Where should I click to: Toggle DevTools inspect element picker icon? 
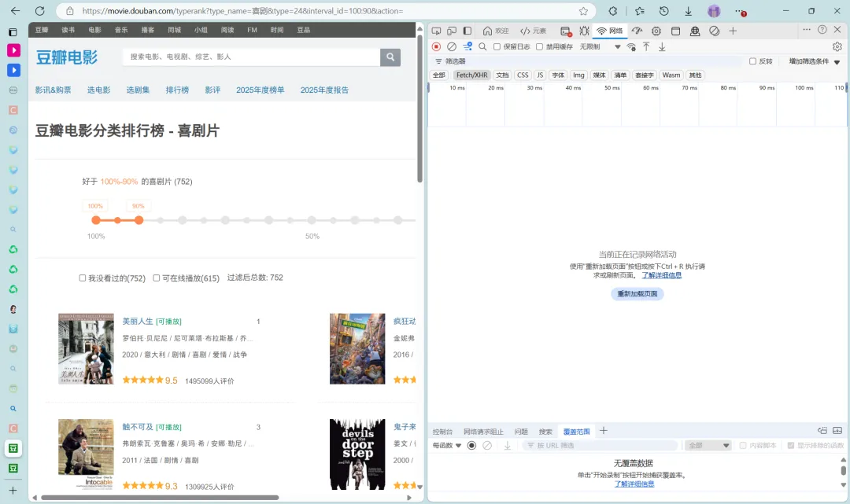click(436, 31)
